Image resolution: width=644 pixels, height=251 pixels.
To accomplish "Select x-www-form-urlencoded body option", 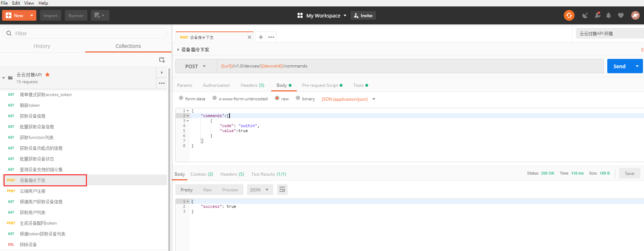I will click(215, 98).
